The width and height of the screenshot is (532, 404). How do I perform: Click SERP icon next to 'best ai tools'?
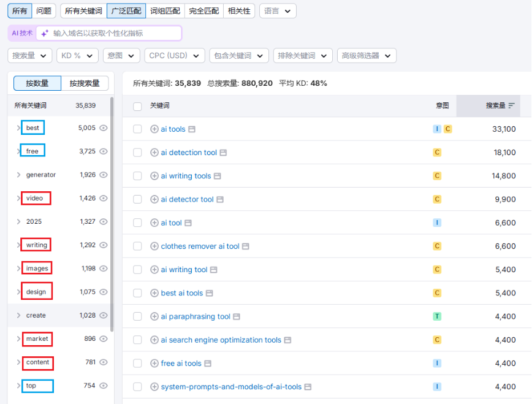coord(209,293)
